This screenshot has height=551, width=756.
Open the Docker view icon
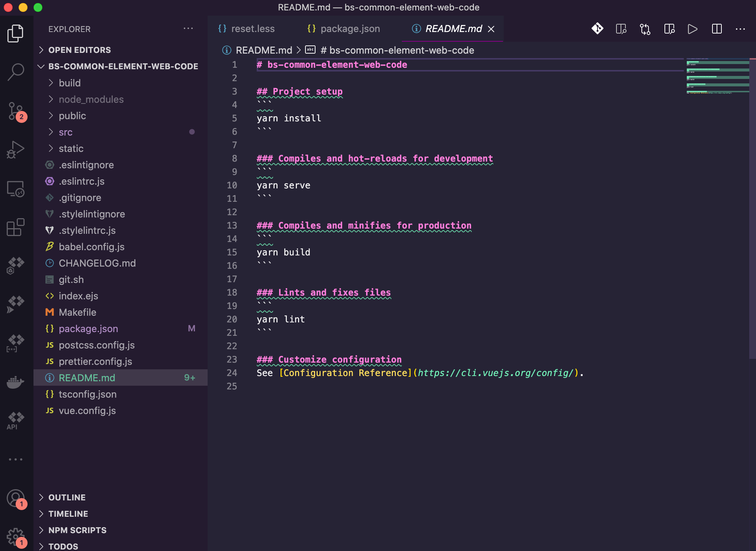(x=16, y=382)
